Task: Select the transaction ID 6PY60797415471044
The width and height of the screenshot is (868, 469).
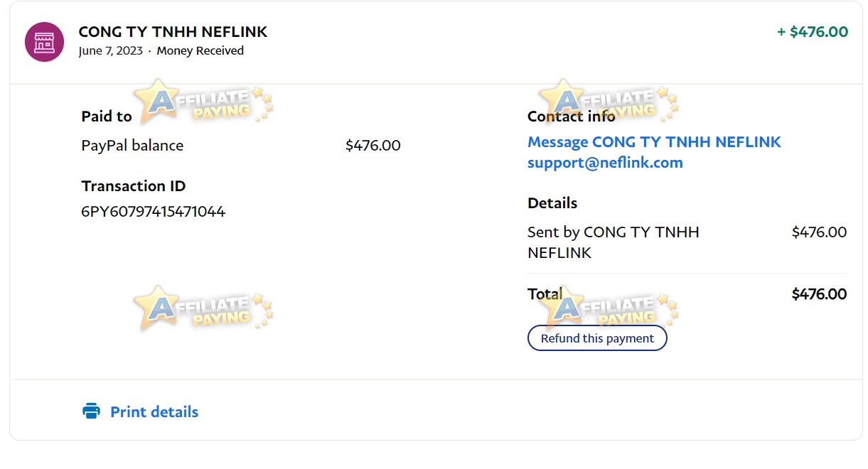Action: (153, 211)
